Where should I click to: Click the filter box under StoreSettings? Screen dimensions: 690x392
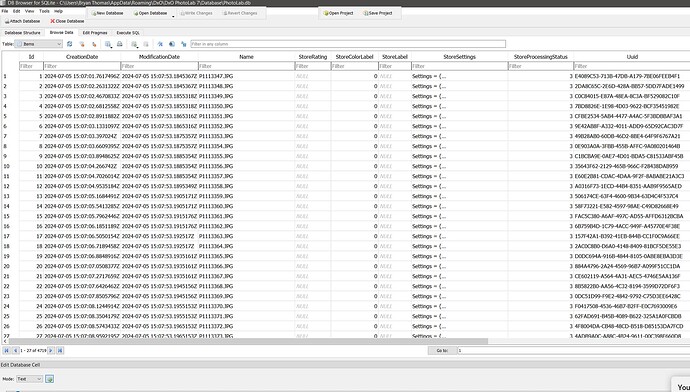tap(459, 66)
